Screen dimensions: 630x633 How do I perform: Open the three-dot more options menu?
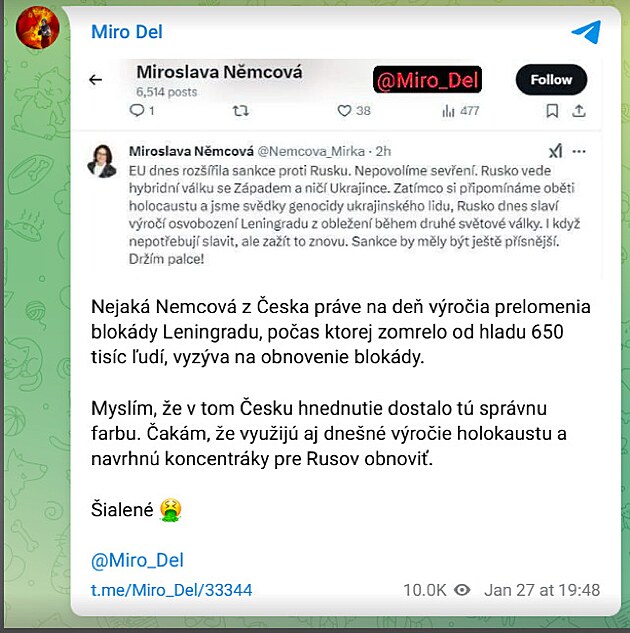(x=579, y=151)
